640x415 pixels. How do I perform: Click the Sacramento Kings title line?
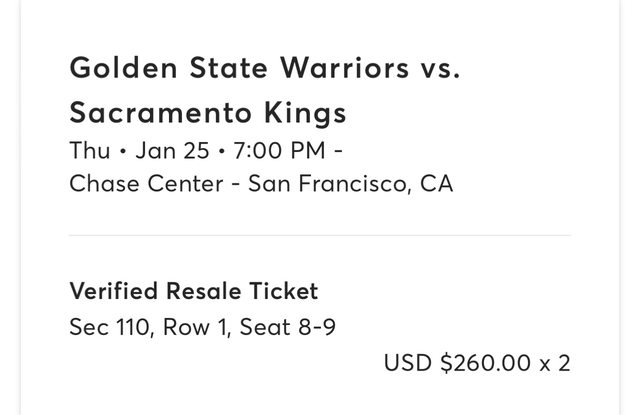pos(208,112)
